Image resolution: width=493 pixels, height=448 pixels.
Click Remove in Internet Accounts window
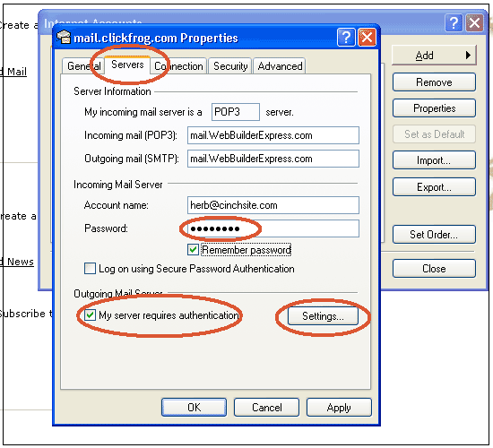434,82
